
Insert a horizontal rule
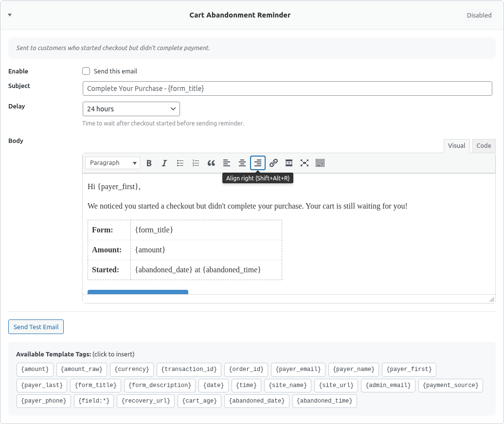coord(289,163)
